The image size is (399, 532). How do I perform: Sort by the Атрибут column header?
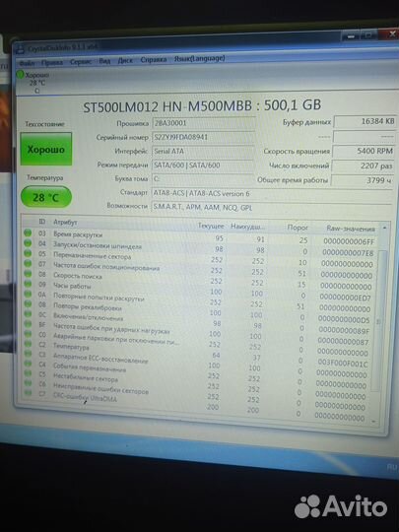(65, 222)
